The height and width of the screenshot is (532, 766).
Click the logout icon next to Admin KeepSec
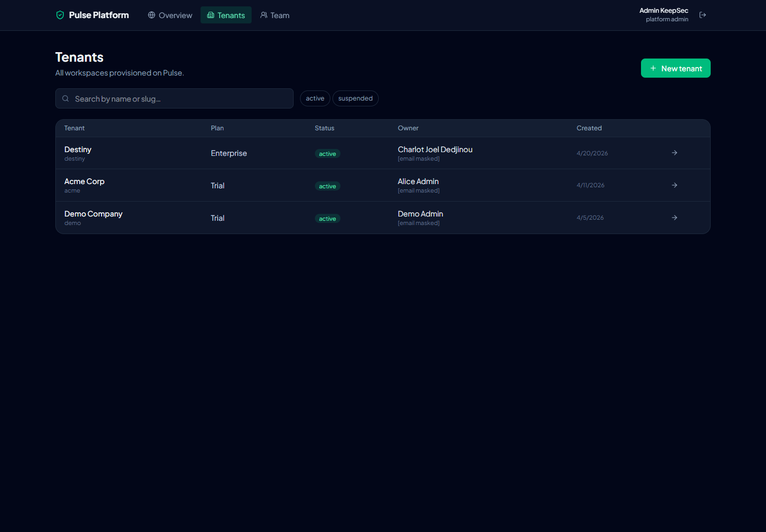(x=703, y=15)
